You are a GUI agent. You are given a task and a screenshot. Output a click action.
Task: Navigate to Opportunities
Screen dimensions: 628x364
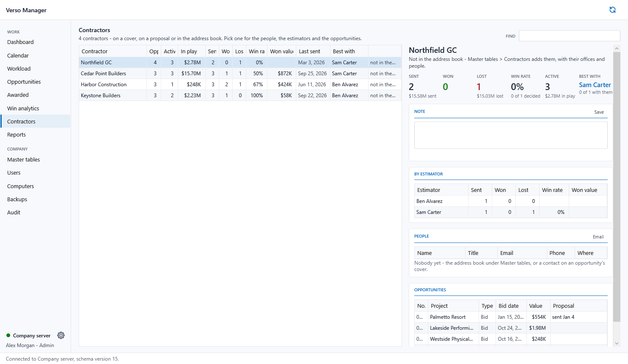36,82
